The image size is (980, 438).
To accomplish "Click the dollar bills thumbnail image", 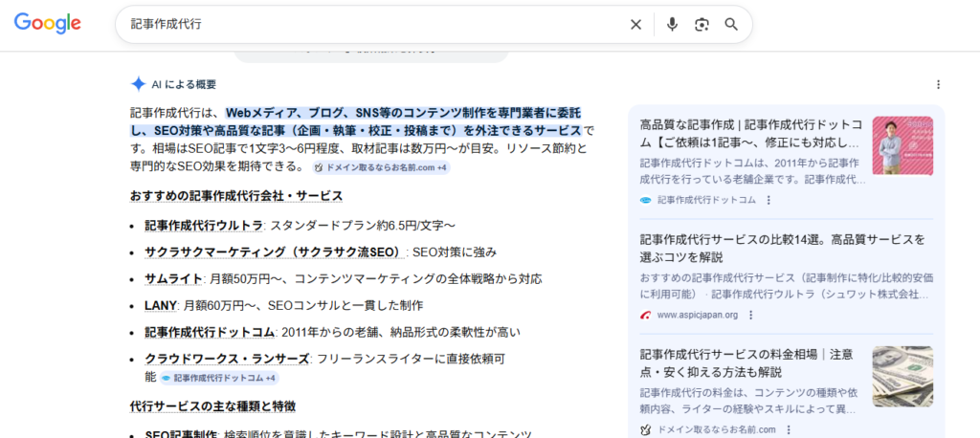I will (x=902, y=376).
